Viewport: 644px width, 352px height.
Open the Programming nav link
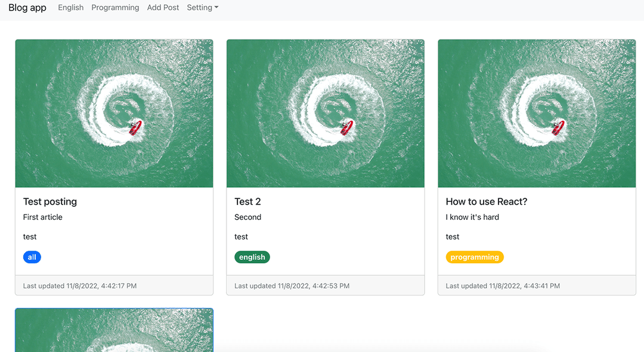click(x=115, y=8)
